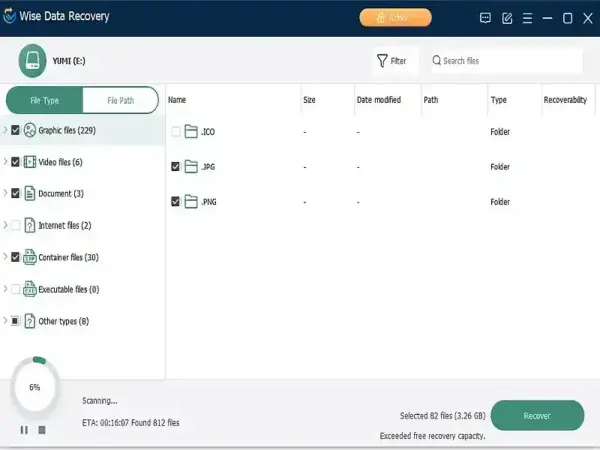This screenshot has height=450, width=600.
Task: Click the edit note icon in title bar
Action: coord(507,18)
